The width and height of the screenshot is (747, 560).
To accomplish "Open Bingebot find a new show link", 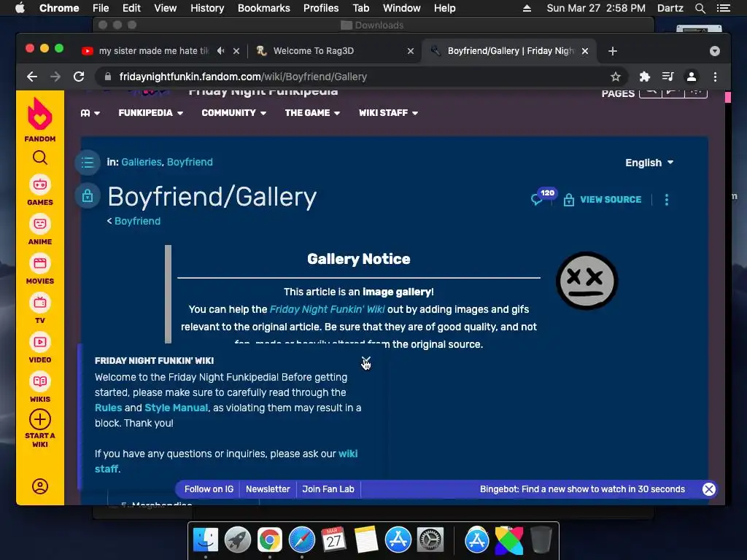I will tap(582, 489).
